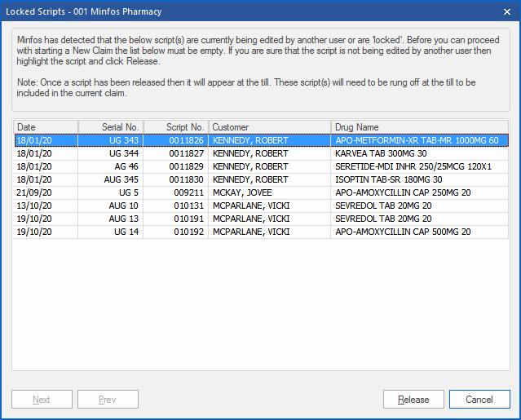Click serial number AUG 10
This screenshot has width=521, height=420.
[x=123, y=206]
